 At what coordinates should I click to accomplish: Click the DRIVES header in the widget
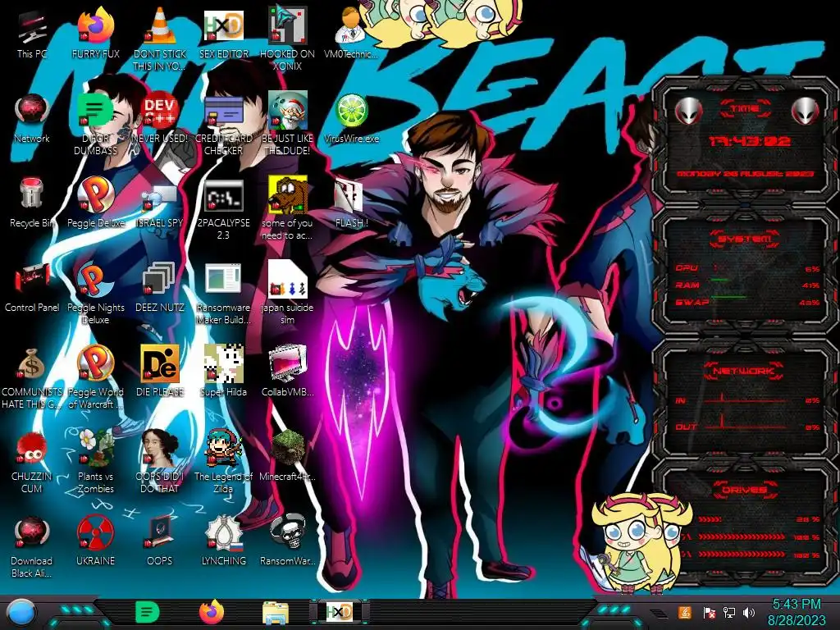click(x=745, y=490)
